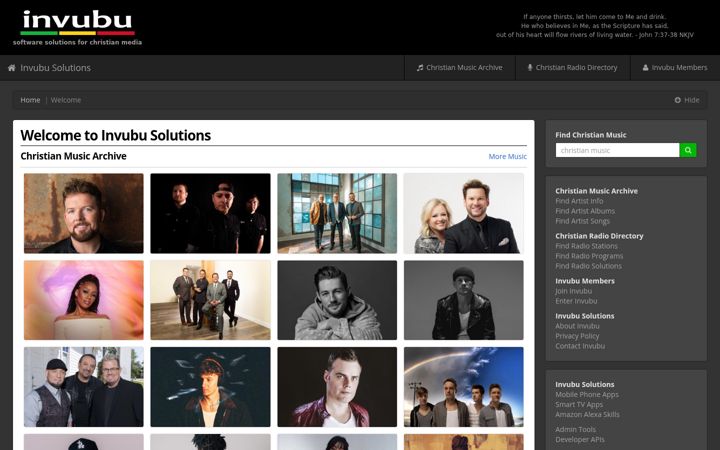This screenshot has width=720, height=450.
Task: Open Mobile Phone Apps link
Action: (587, 395)
